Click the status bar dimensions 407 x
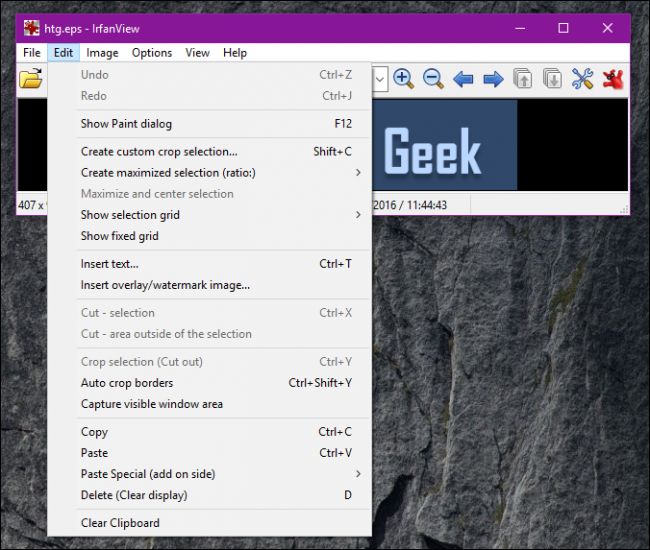This screenshot has width=650, height=550. [x=31, y=205]
